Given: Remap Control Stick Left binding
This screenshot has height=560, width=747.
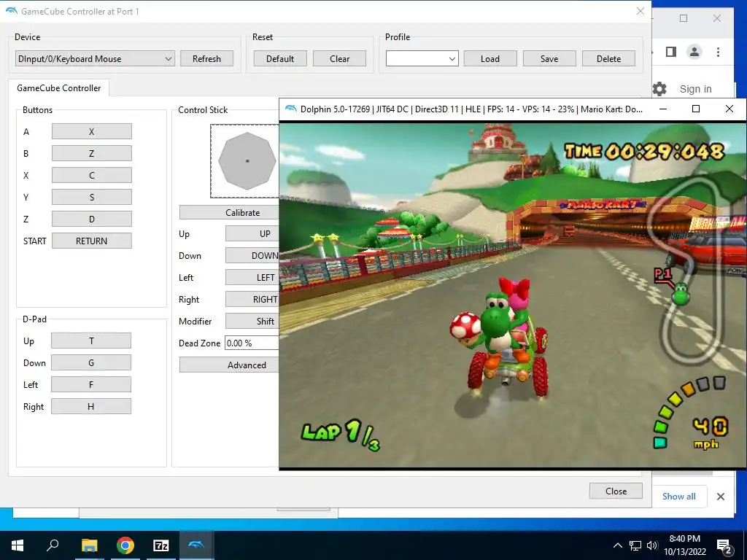Looking at the screenshot, I should (x=252, y=278).
